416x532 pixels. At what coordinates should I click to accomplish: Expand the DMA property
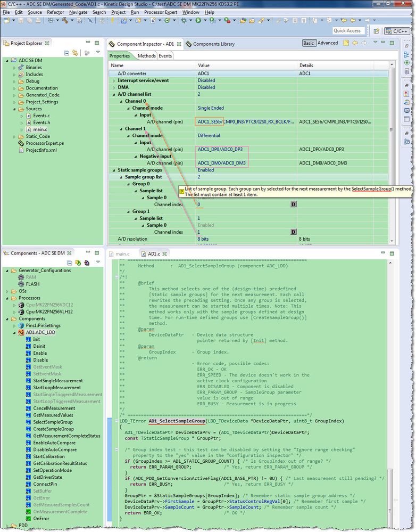(114, 87)
